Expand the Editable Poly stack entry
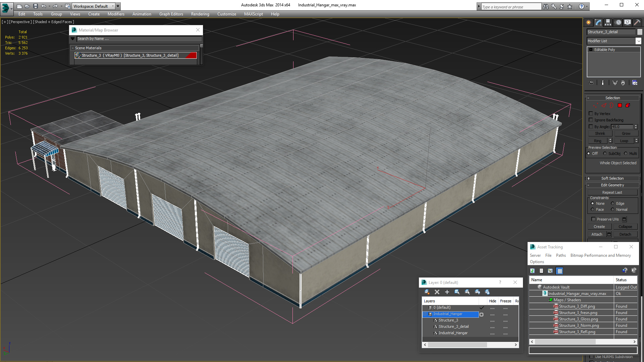This screenshot has height=362, width=644. (x=591, y=50)
